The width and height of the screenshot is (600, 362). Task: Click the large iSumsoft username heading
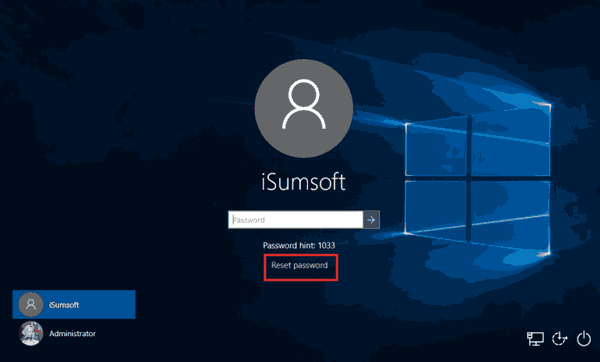303,182
